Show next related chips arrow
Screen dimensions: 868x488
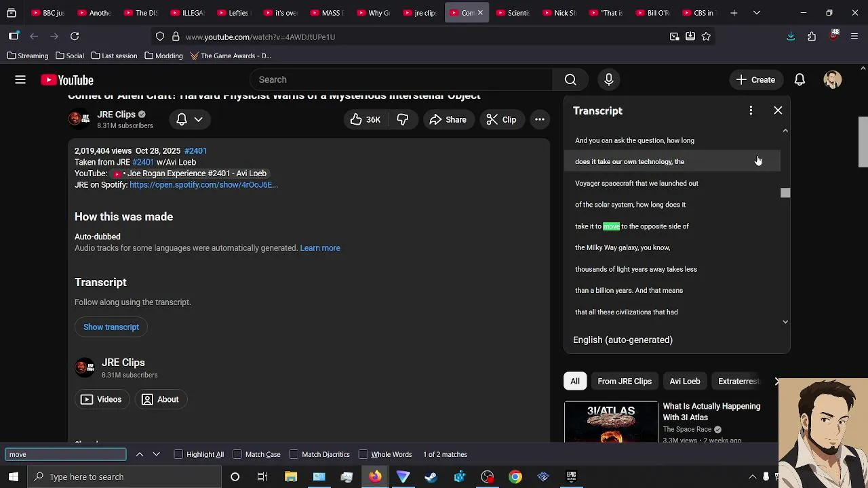777,381
